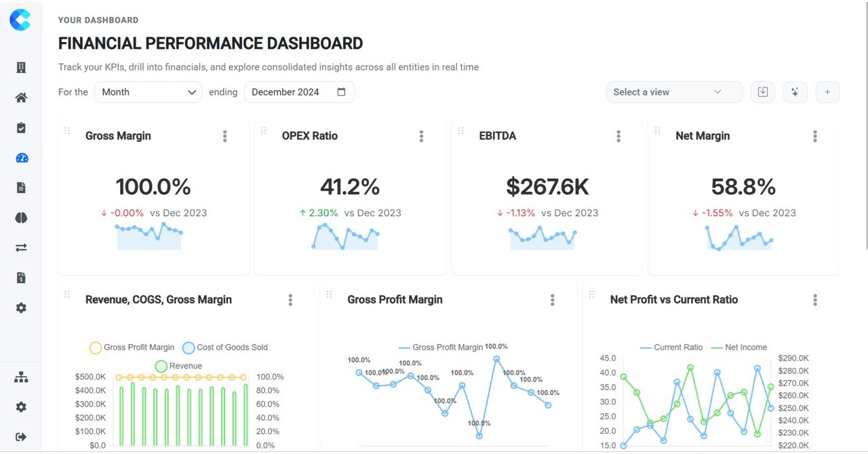868x454 pixels.
Task: Toggle the Cost of Goods Sold legend item
Action: click(224, 347)
